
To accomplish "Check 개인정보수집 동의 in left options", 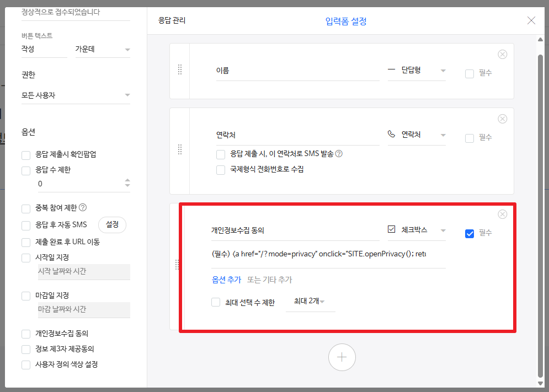I will pyautogui.click(x=26, y=334).
